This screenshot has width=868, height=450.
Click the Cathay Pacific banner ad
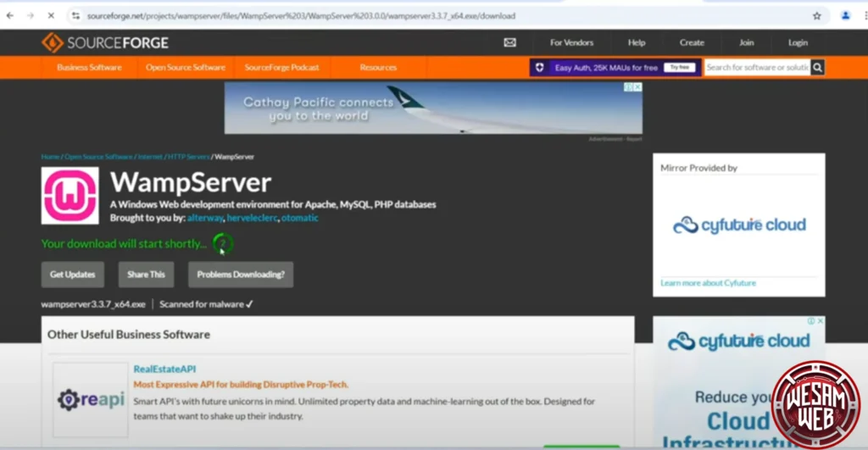pyautogui.click(x=433, y=108)
